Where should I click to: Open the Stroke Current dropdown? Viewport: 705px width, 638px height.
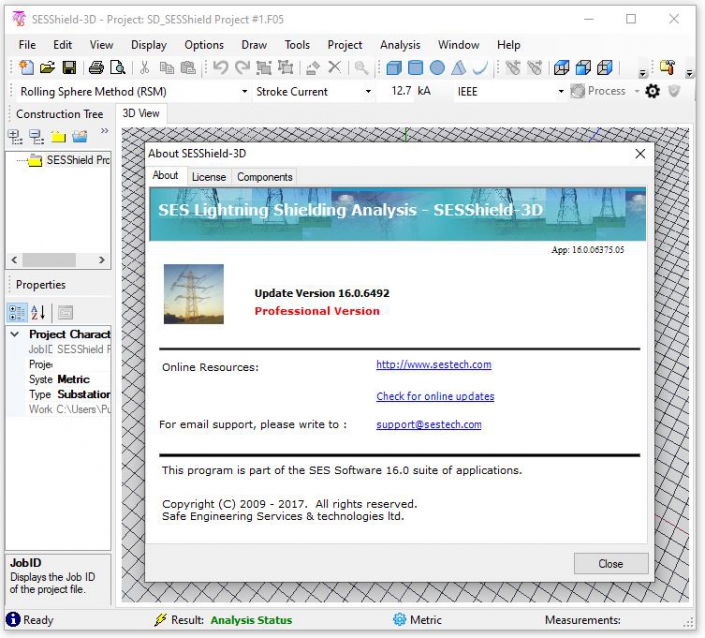(368, 92)
